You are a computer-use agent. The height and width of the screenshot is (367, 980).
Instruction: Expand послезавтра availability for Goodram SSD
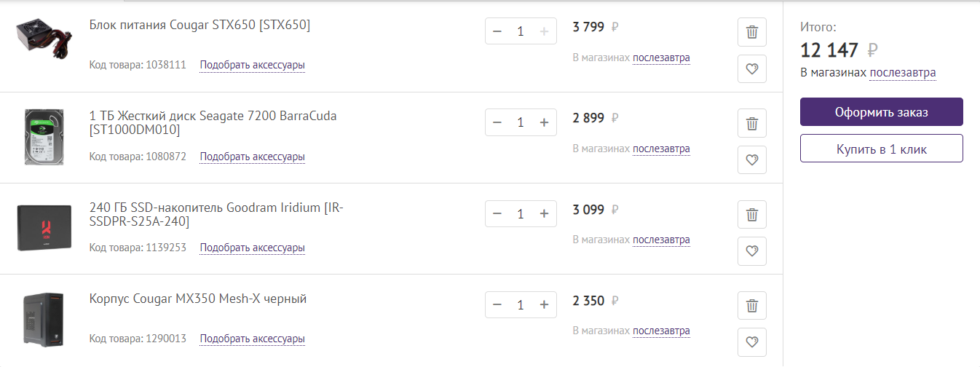660,240
